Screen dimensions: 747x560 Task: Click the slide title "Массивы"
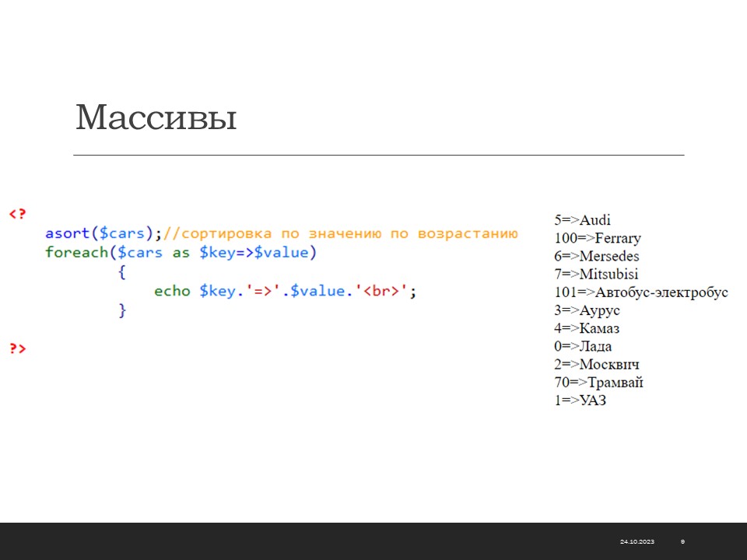pos(156,118)
